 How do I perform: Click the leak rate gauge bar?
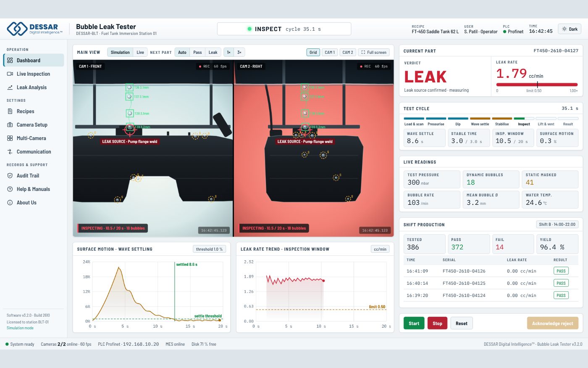[x=537, y=85]
